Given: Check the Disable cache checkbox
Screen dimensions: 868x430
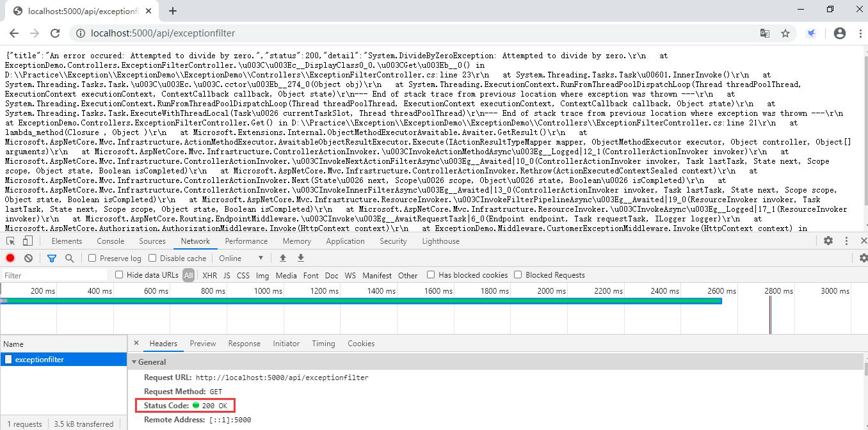Looking at the screenshot, I should pos(152,258).
